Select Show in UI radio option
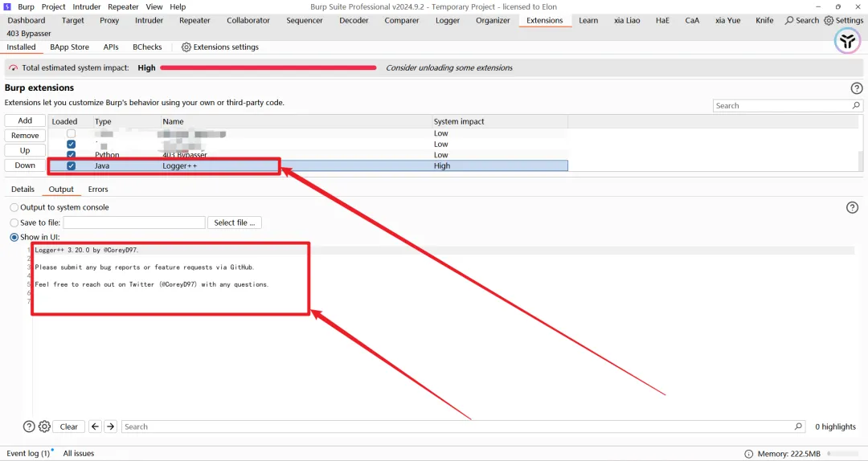Viewport: 868px width, 461px height. coord(14,237)
